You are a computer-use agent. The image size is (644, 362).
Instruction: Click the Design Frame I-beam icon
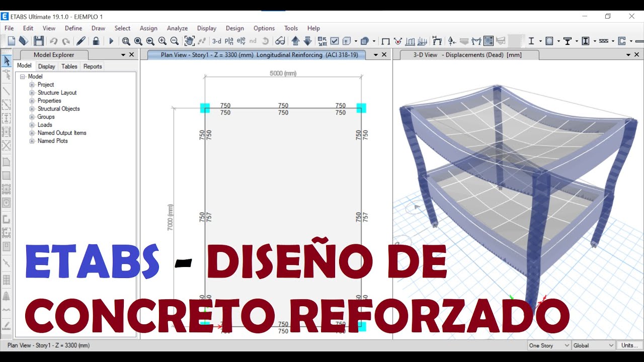531,41
